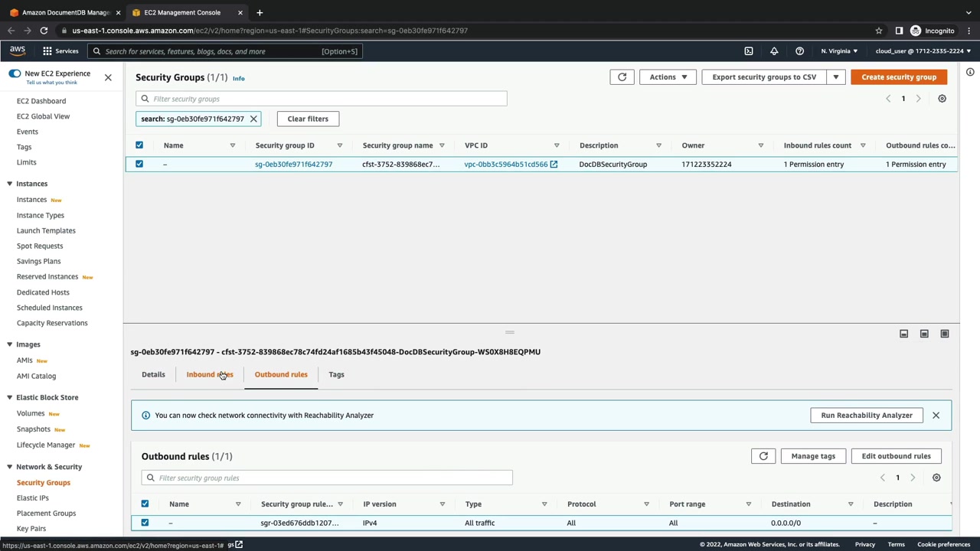This screenshot has width=980, height=551.
Task: Open the Actions dropdown
Action: [668, 77]
